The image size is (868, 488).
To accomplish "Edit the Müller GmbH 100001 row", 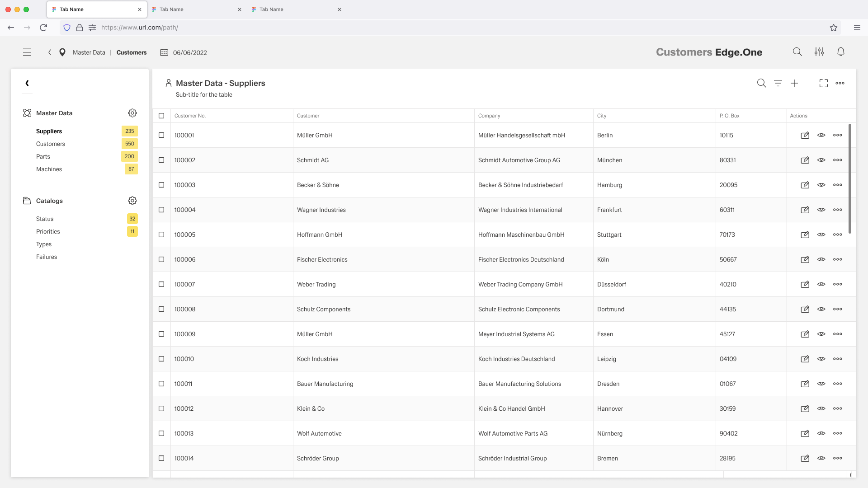I will (805, 135).
